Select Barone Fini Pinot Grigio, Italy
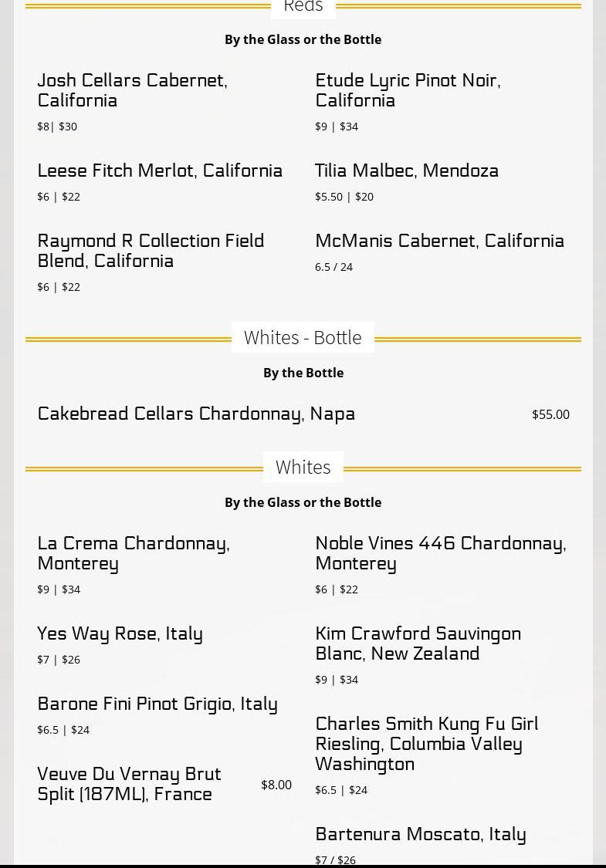 (x=157, y=704)
